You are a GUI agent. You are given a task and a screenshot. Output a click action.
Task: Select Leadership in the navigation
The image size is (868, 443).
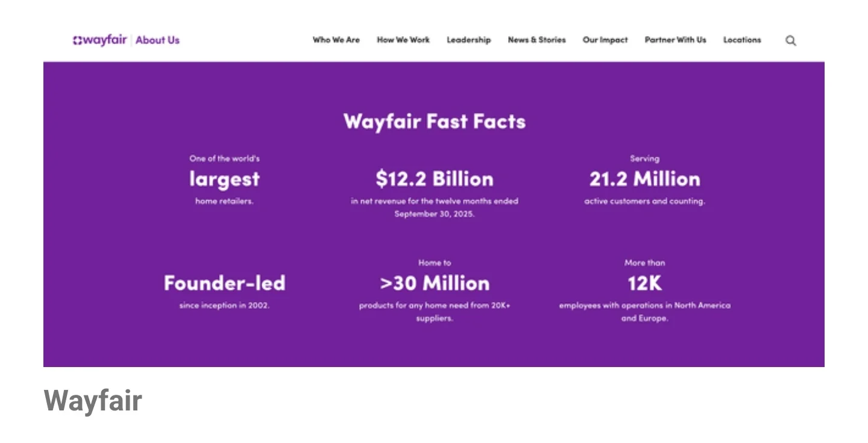click(468, 40)
